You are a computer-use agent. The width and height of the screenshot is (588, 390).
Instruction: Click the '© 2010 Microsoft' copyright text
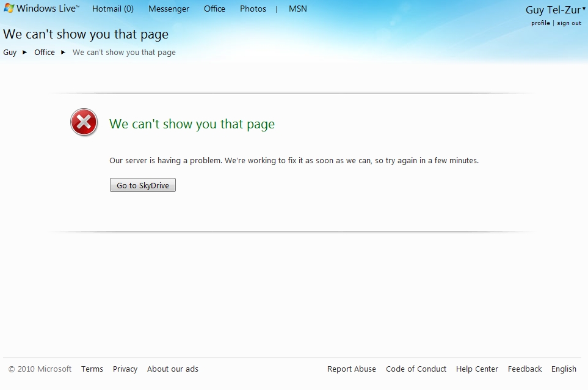40,369
